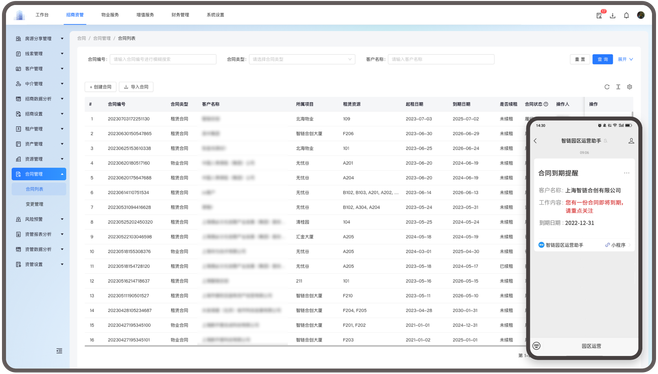658x374 pixels.
Task: Tap 上海智链合创有限公司 on the phone card
Action: pos(593,191)
